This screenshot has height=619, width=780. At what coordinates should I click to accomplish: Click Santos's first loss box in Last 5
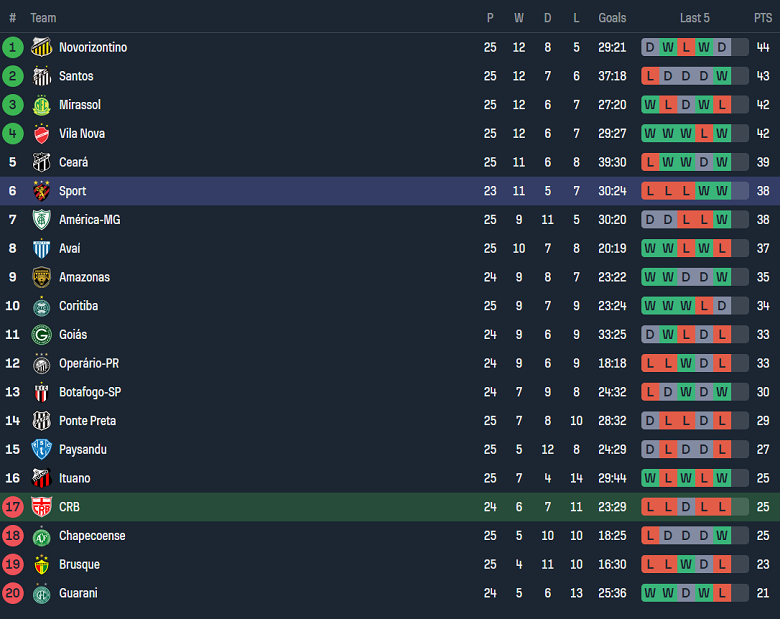point(650,76)
